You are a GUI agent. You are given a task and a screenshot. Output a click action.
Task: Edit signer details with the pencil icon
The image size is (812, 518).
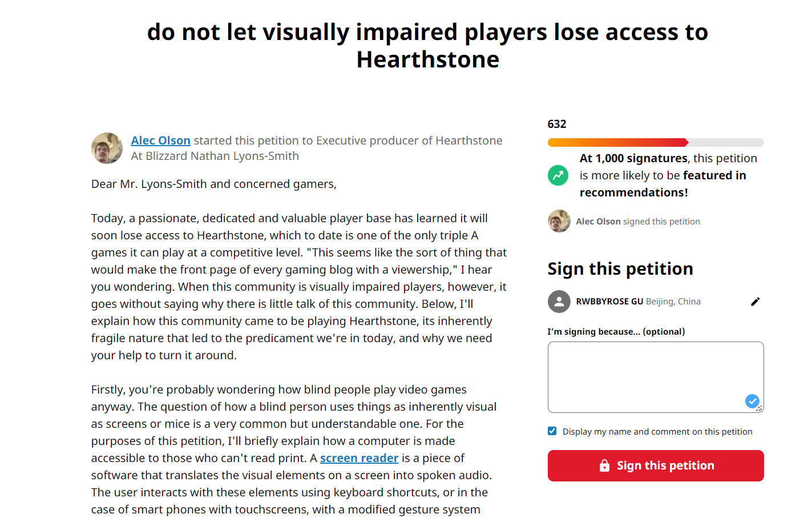(x=755, y=302)
